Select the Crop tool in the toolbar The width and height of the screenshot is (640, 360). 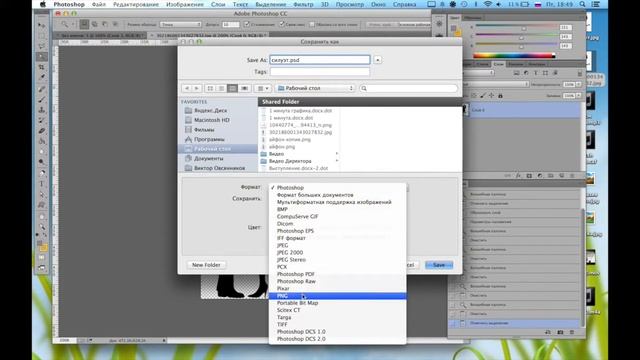click(x=42, y=67)
